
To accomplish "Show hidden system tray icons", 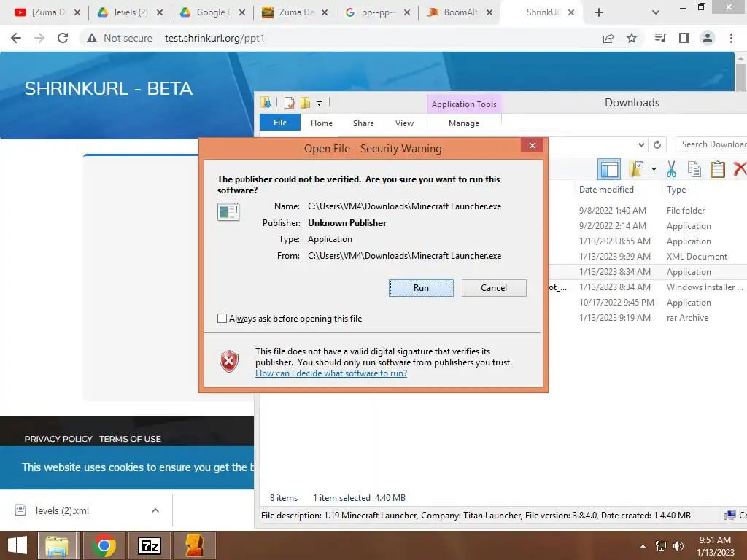I will [x=643, y=546].
